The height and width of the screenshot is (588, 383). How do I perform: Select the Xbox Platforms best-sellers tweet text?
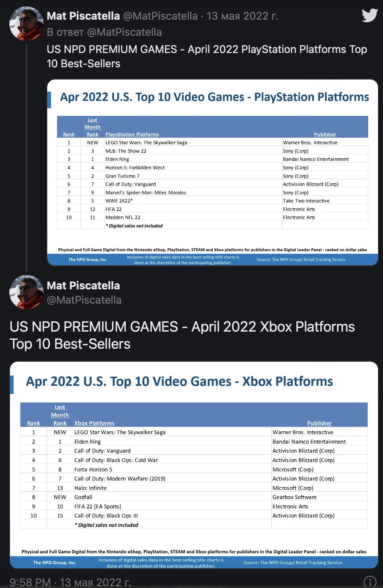tap(182, 335)
